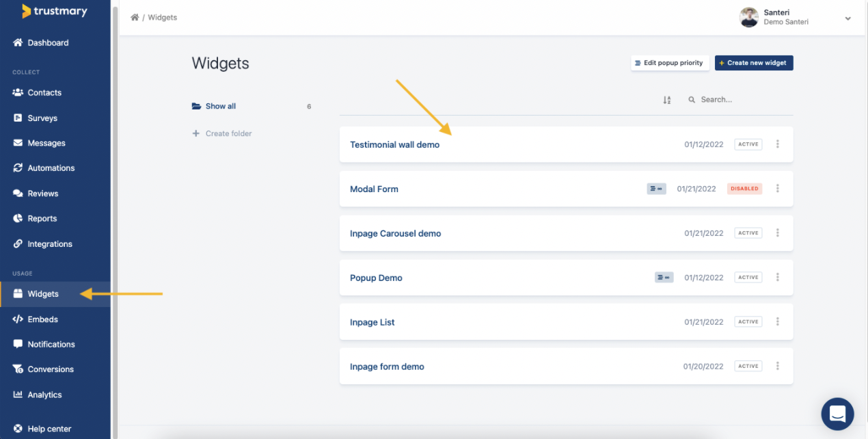Open the chat support bubble
868x439 pixels.
point(837,414)
